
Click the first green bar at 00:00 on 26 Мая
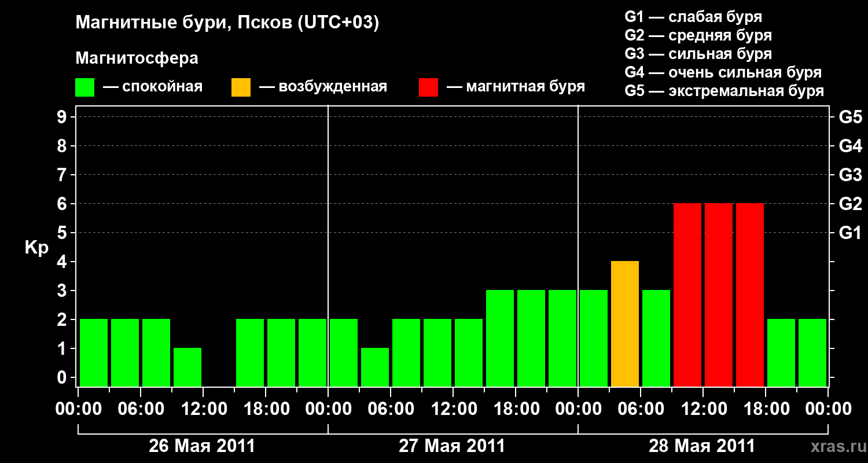[94, 353]
